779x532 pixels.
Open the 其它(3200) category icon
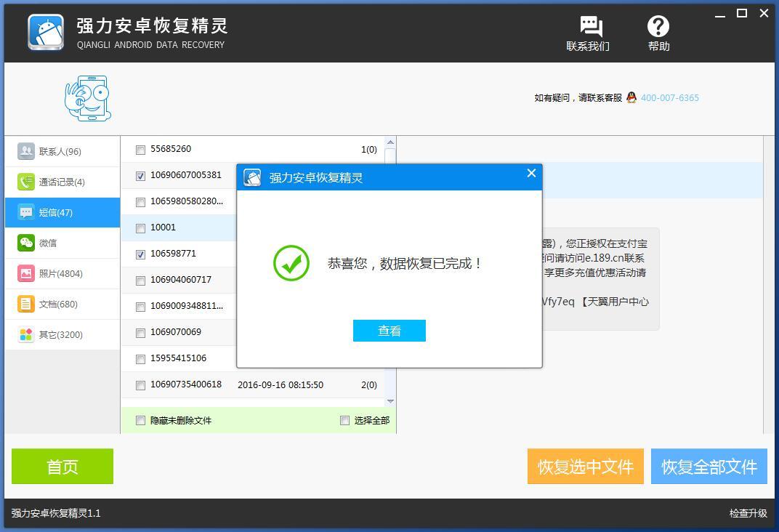[x=26, y=334]
